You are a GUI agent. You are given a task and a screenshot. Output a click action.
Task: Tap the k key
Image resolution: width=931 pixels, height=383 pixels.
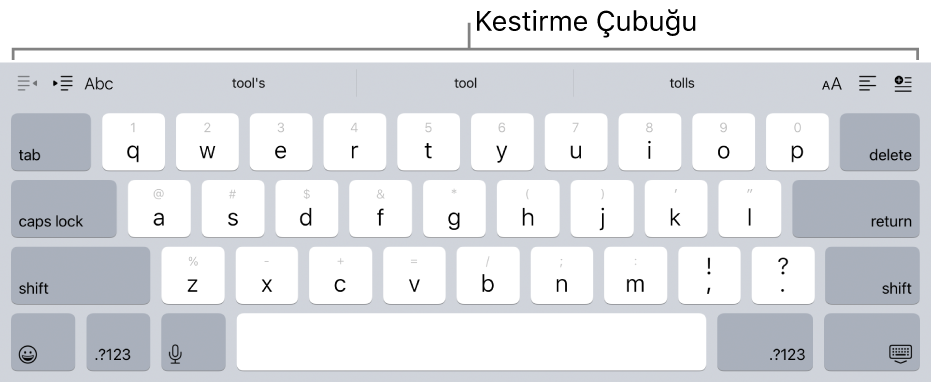pyautogui.click(x=676, y=209)
